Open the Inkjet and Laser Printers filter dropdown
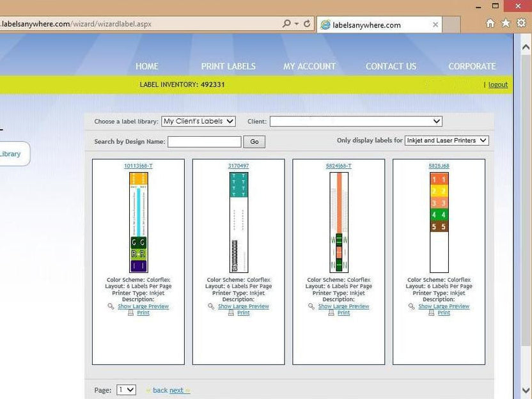Screen dimensions: 532x399 pos(446,140)
